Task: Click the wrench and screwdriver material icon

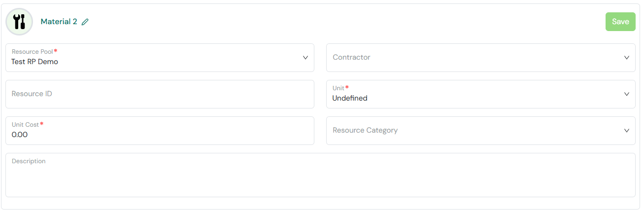Action: [19, 22]
